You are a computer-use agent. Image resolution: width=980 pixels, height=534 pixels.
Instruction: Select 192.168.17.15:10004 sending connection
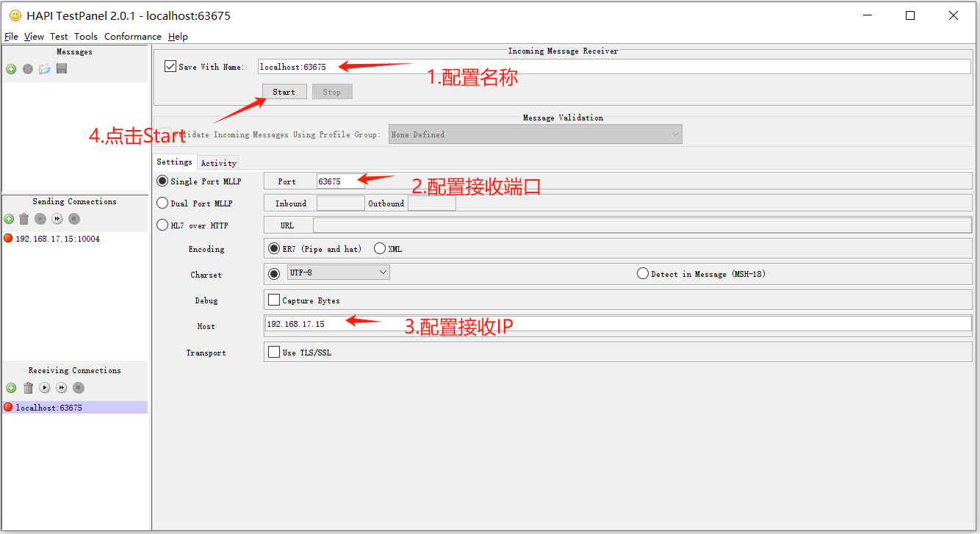point(57,239)
